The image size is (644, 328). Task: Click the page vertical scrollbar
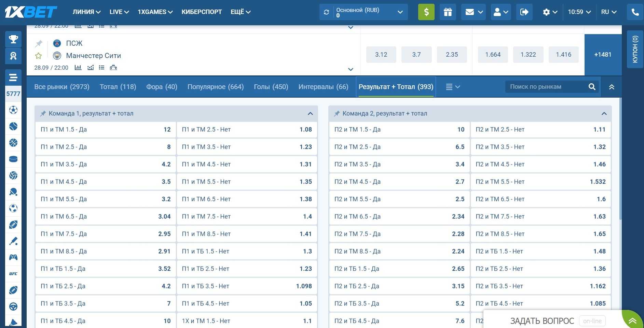click(x=620, y=171)
